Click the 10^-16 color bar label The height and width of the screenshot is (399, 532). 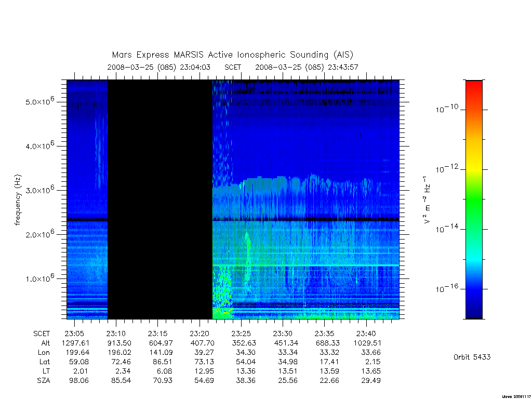[x=447, y=288]
